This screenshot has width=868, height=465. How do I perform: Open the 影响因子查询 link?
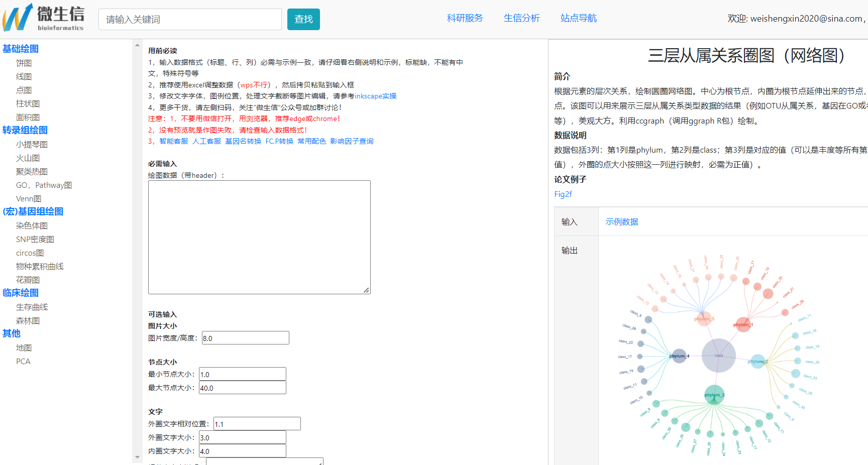(352, 141)
